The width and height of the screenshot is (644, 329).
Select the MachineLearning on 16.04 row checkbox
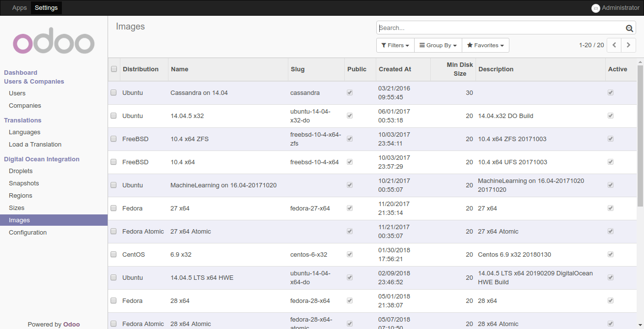coord(113,185)
